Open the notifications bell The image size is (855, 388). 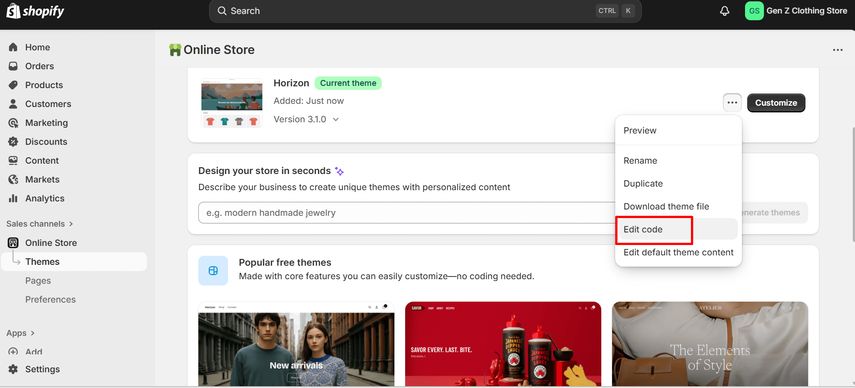pos(725,11)
